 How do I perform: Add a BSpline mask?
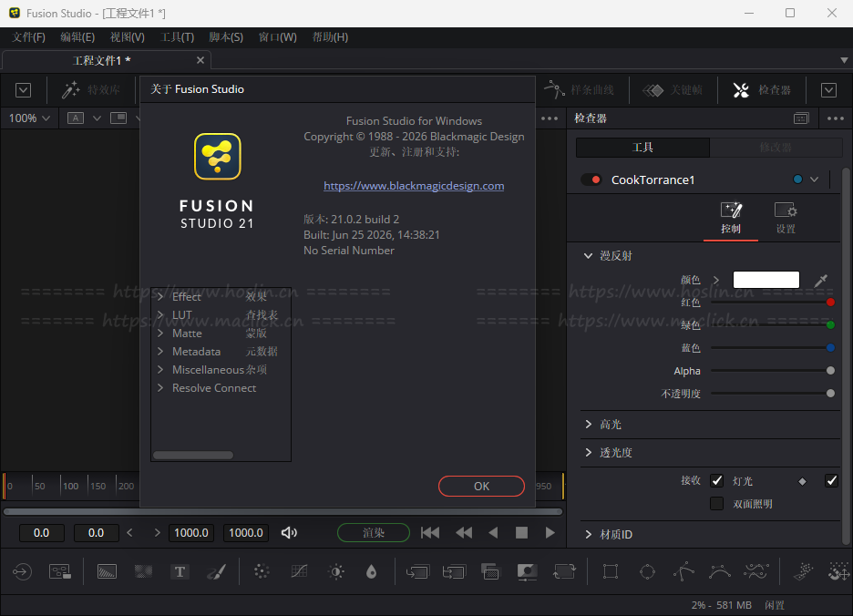pos(720,571)
